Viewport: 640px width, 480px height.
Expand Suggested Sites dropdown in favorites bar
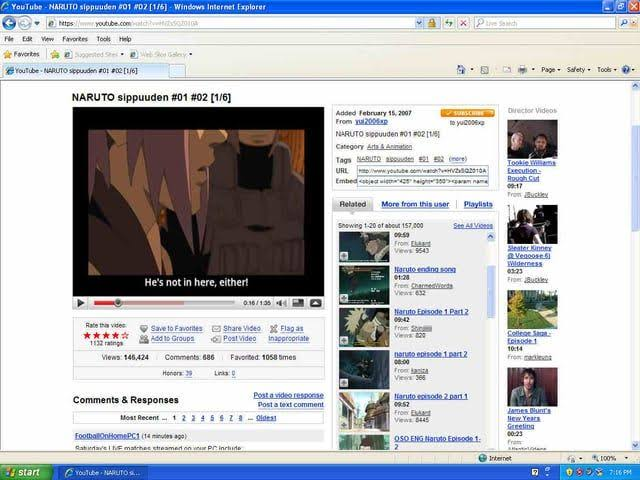[122, 54]
